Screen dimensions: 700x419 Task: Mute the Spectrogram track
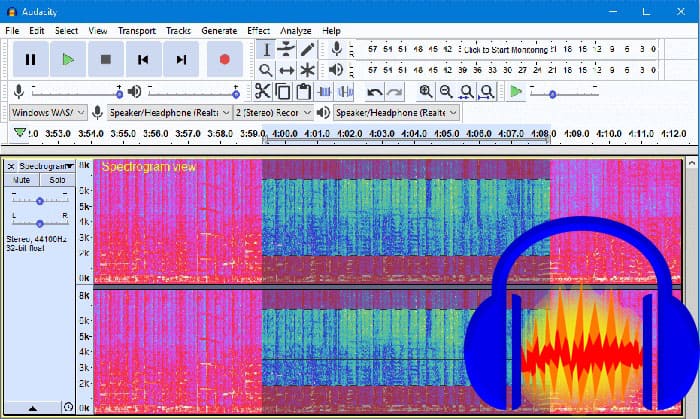[x=21, y=180]
